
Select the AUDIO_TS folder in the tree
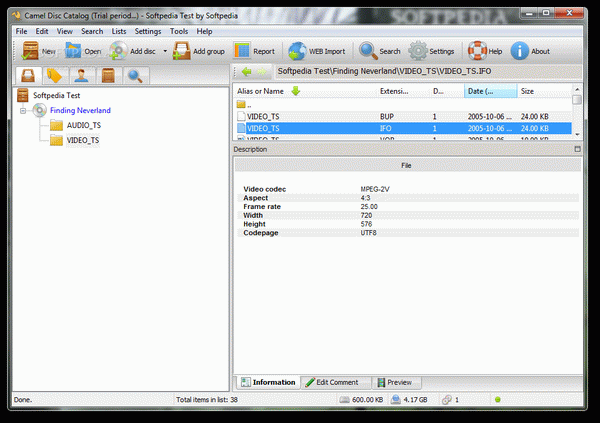coord(82,125)
